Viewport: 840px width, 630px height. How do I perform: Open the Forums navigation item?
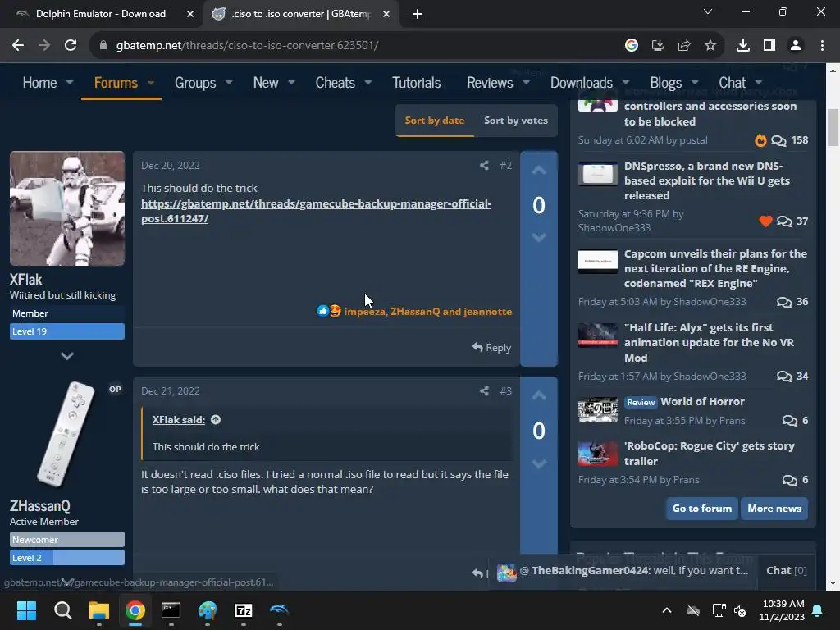pos(116,83)
